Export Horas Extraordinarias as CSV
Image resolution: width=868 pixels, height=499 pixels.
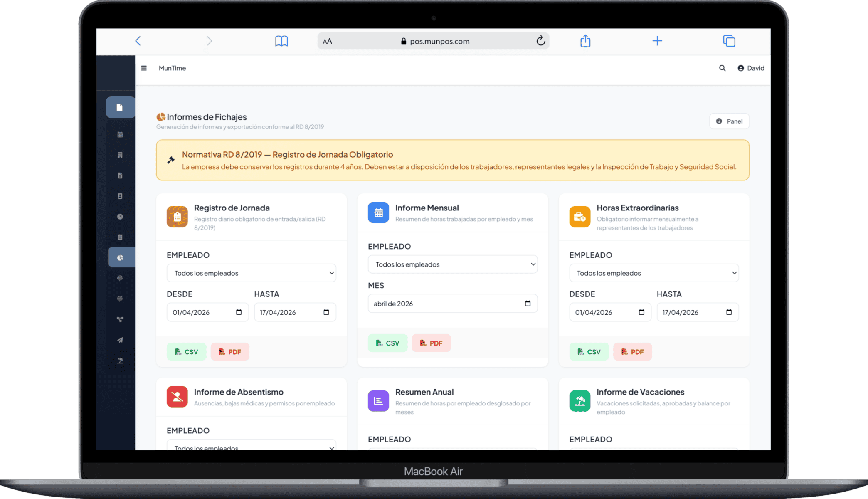[589, 352]
